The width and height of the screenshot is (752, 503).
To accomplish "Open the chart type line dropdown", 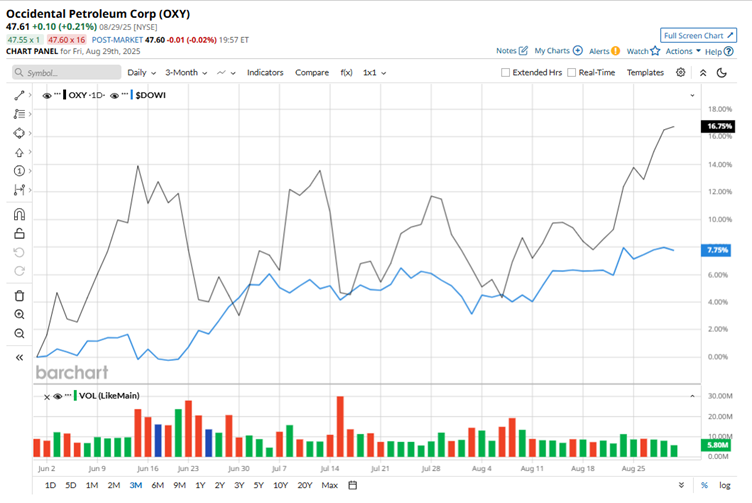I will click(x=226, y=72).
